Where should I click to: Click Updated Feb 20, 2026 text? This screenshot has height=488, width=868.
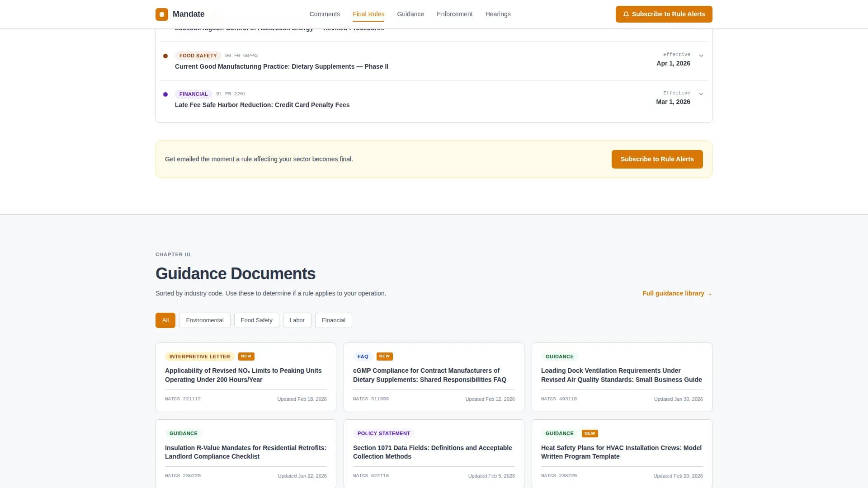(678, 476)
